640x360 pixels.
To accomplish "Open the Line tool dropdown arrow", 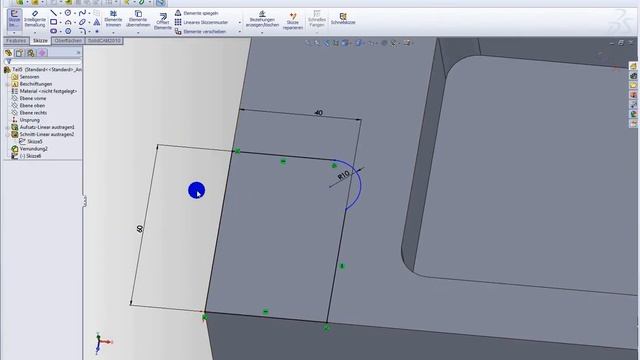I will coord(60,13).
